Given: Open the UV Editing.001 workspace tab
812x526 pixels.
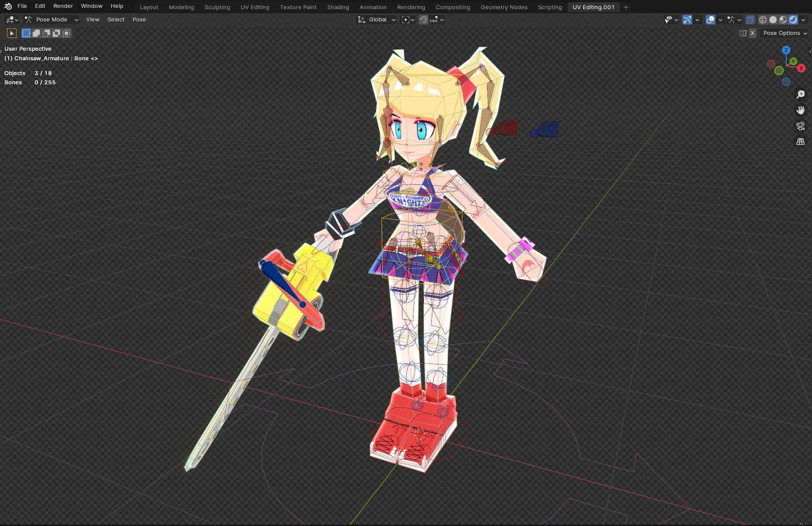Looking at the screenshot, I should pos(593,7).
